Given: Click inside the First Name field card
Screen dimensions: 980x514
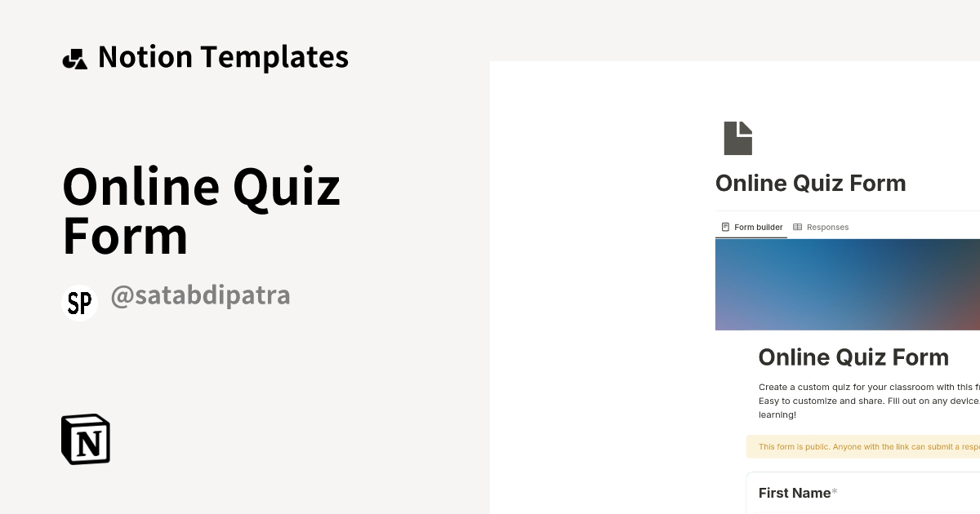Looking at the screenshot, I should (866, 493).
